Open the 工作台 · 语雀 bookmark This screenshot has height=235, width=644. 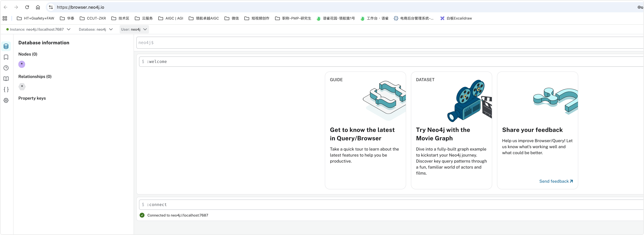(375, 18)
